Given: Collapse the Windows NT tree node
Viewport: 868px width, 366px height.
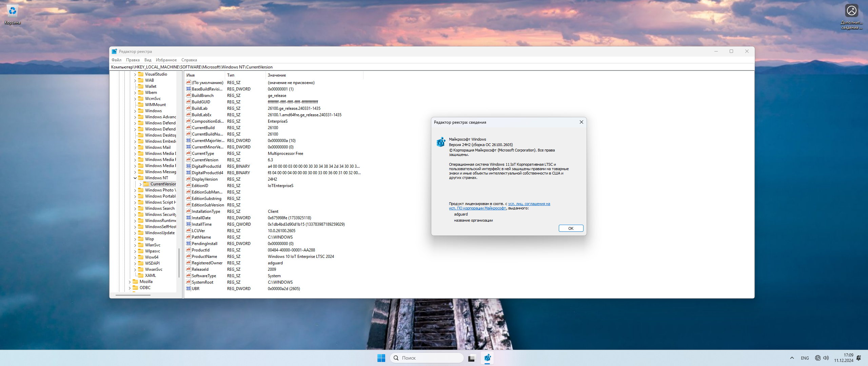Looking at the screenshot, I should [x=135, y=178].
